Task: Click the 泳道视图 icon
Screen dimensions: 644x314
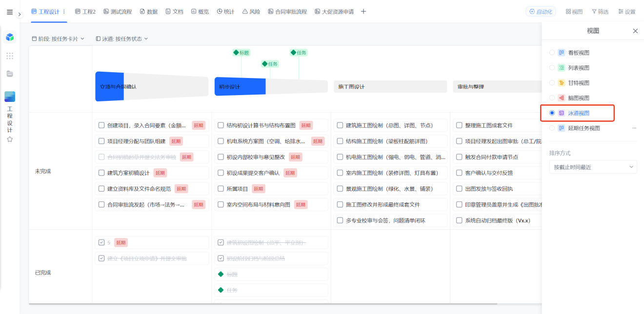Action: (562, 113)
